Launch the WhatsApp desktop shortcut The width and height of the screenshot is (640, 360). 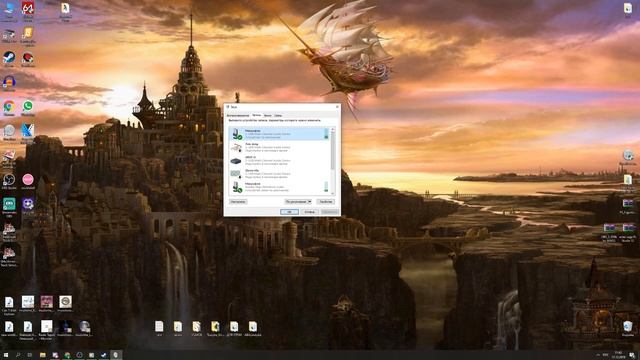point(28,108)
